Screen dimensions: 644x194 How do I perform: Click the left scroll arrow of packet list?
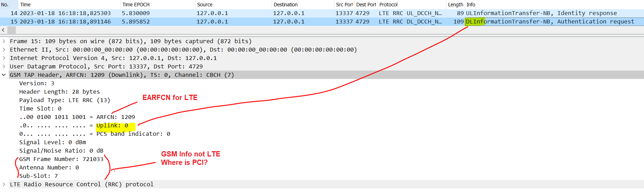[3, 30]
